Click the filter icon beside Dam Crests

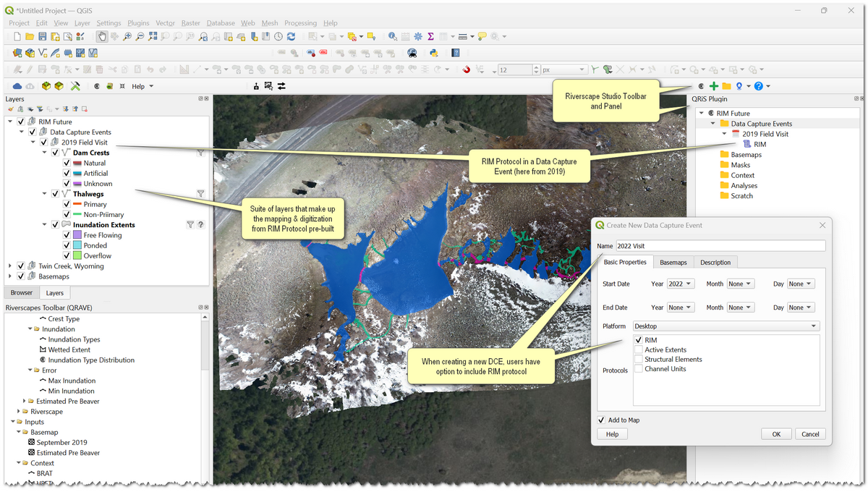[200, 153]
